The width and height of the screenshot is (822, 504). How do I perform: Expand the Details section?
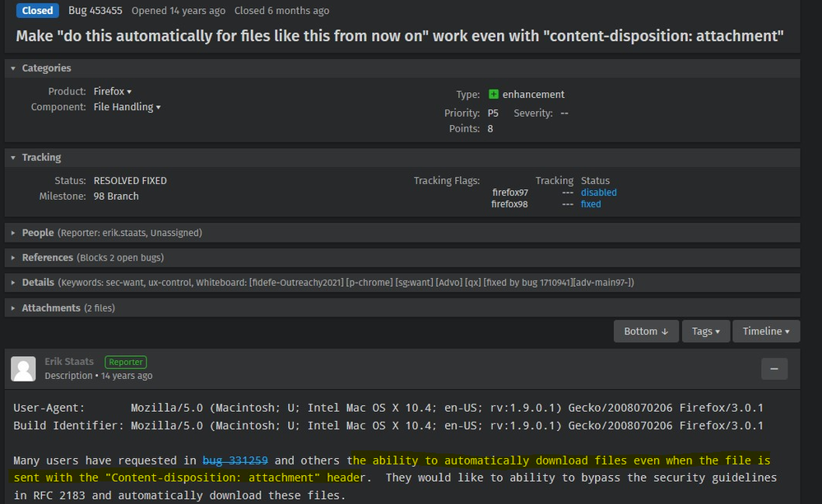coord(14,282)
